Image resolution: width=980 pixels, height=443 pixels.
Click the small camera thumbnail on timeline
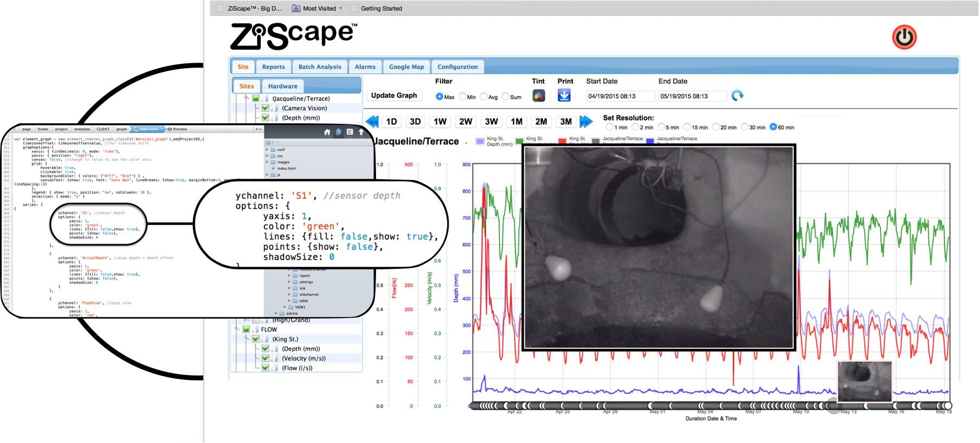pos(864,382)
